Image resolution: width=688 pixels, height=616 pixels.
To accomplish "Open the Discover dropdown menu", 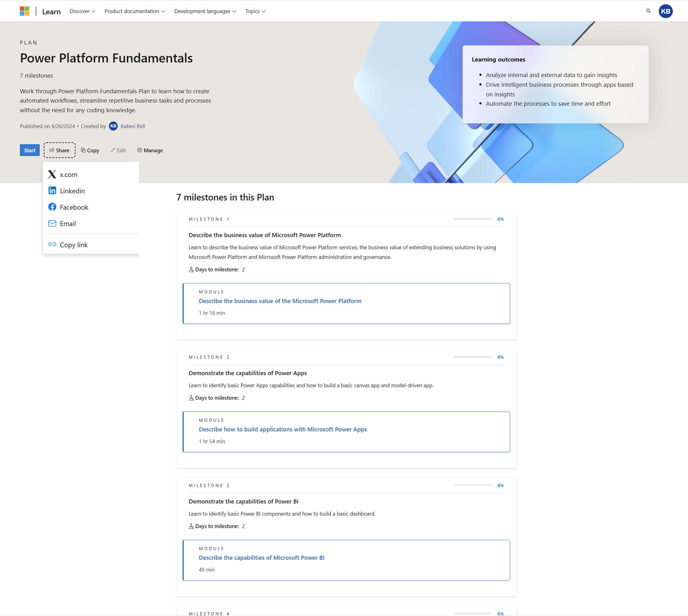I will tap(81, 11).
